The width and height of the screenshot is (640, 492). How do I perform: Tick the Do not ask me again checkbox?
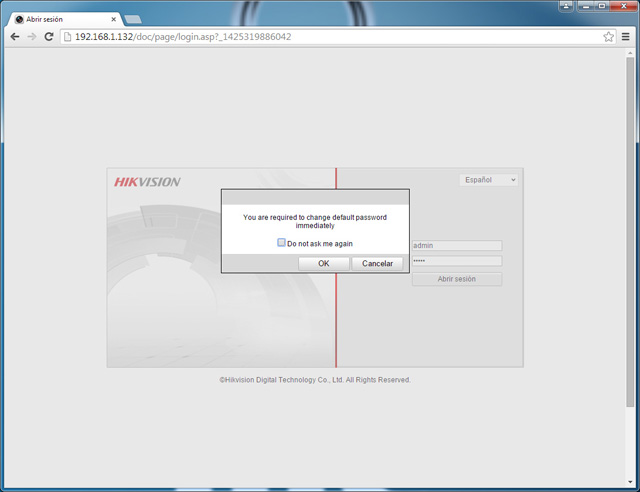281,243
